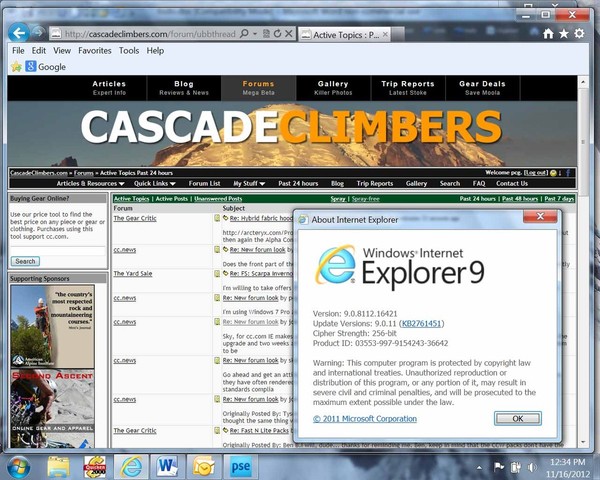Open the Help menu
The width and height of the screenshot is (600, 480).
155,51
